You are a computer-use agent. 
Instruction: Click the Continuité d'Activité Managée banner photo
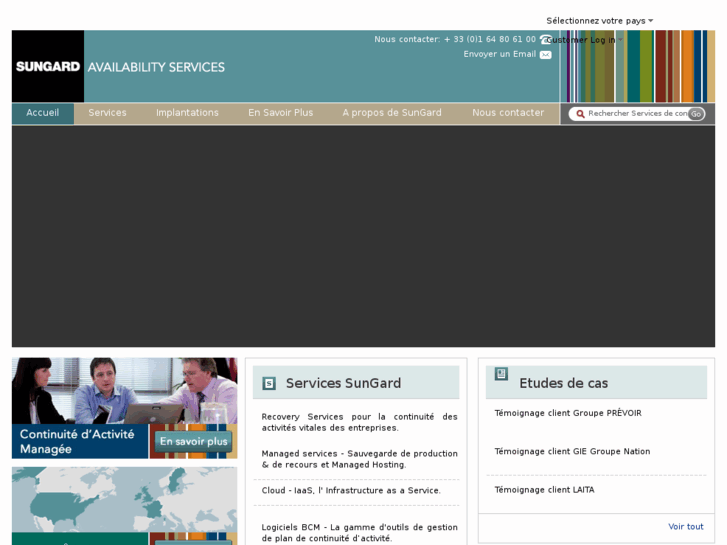click(x=124, y=391)
